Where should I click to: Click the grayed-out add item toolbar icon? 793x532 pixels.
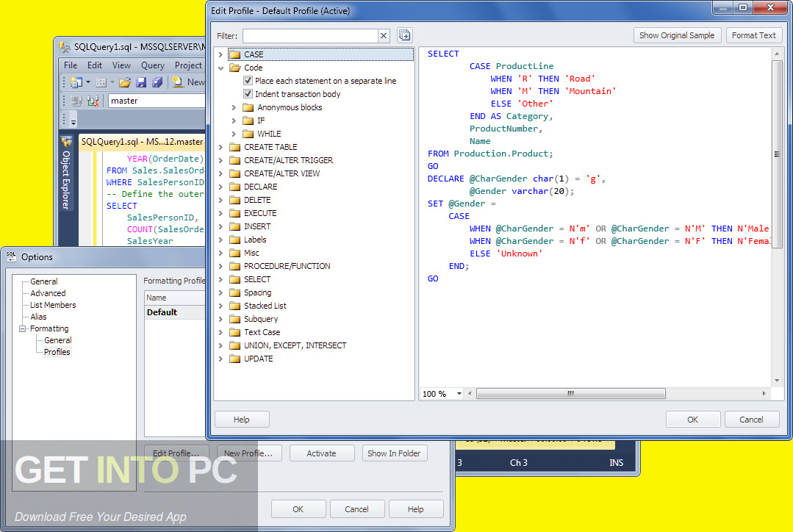[x=101, y=82]
